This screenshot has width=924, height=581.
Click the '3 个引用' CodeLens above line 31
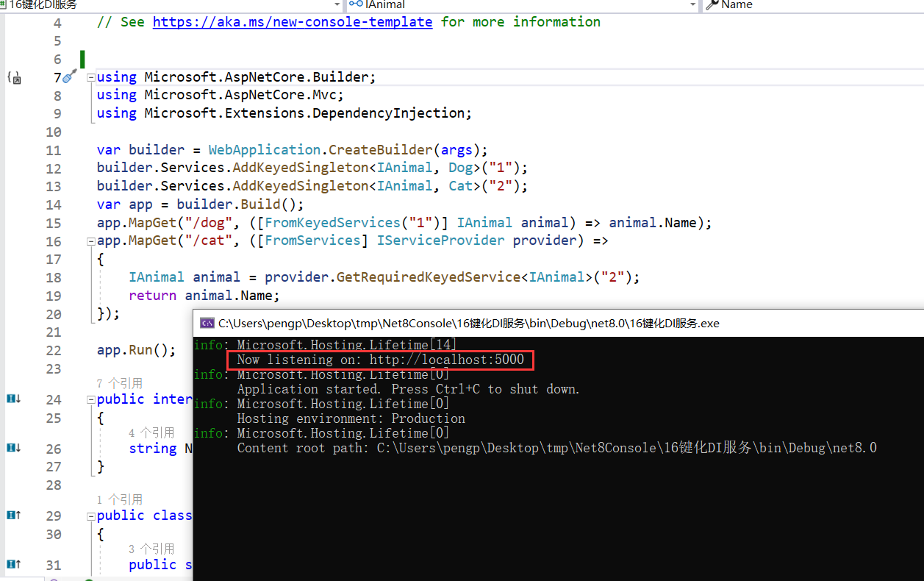tap(151, 549)
